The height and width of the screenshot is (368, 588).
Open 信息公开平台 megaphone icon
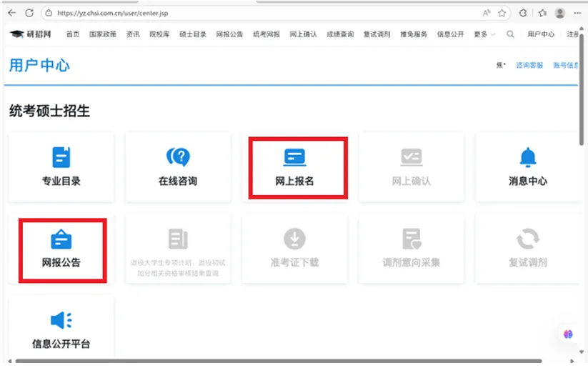coord(61,320)
